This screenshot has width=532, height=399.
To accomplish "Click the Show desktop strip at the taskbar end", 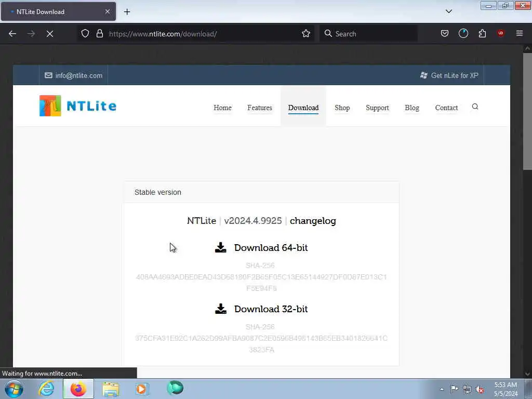I will click(x=528, y=389).
